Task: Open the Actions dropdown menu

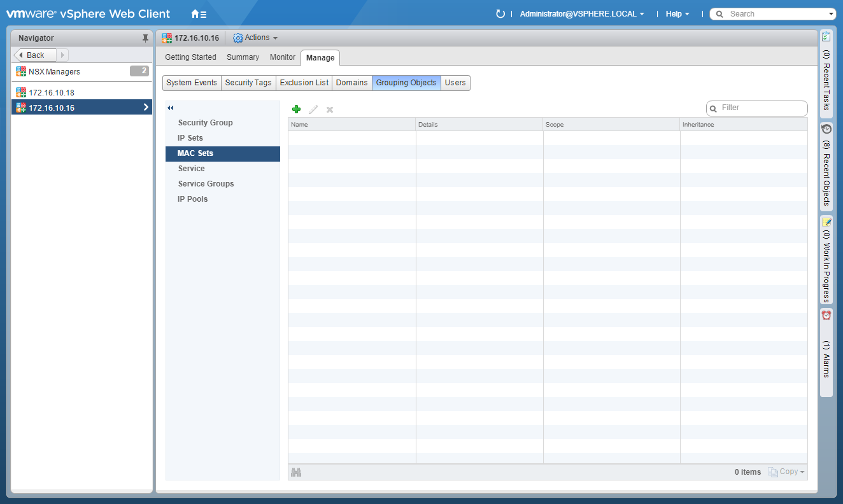Action: [x=256, y=38]
